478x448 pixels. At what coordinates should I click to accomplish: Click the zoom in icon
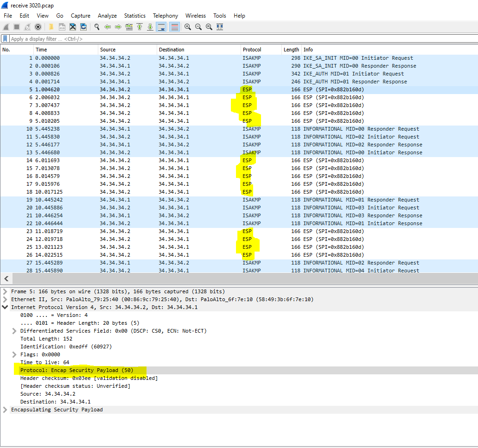point(188,27)
